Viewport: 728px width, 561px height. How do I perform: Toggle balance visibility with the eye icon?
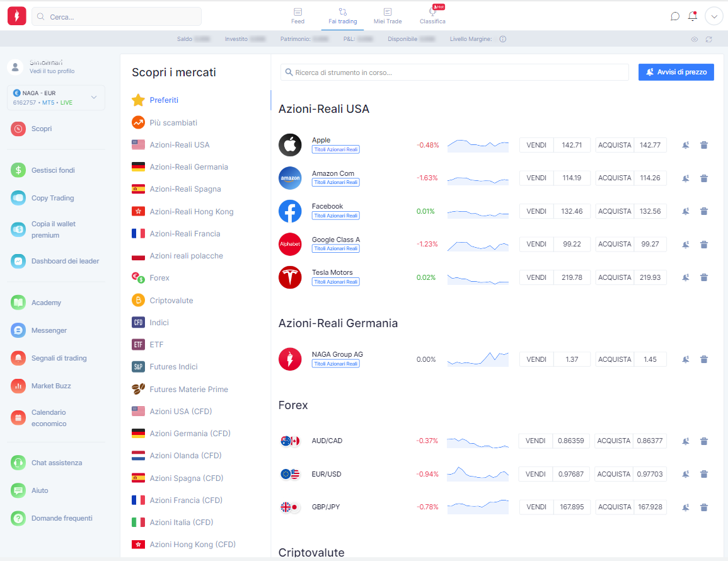click(695, 40)
